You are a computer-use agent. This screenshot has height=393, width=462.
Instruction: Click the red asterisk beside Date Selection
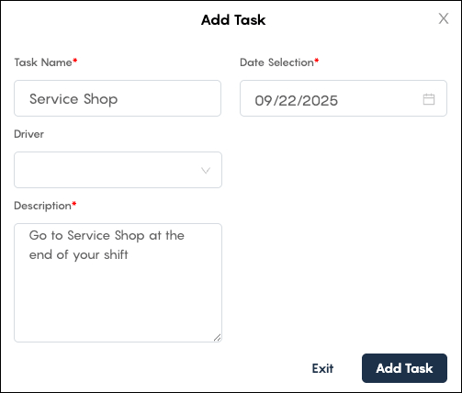(317, 60)
